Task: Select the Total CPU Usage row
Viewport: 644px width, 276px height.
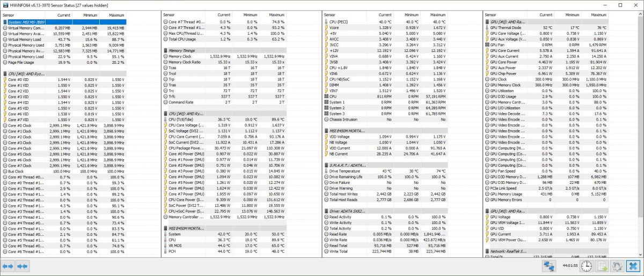Action: click(x=225, y=39)
